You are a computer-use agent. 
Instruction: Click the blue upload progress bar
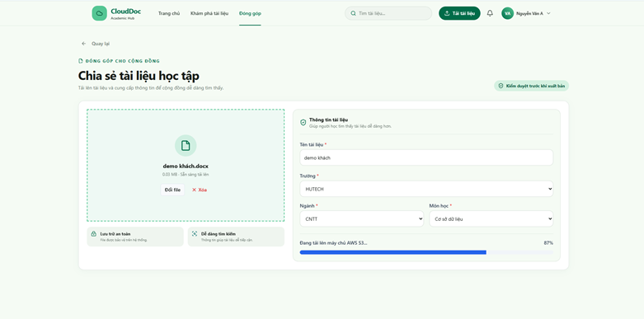coord(393,252)
